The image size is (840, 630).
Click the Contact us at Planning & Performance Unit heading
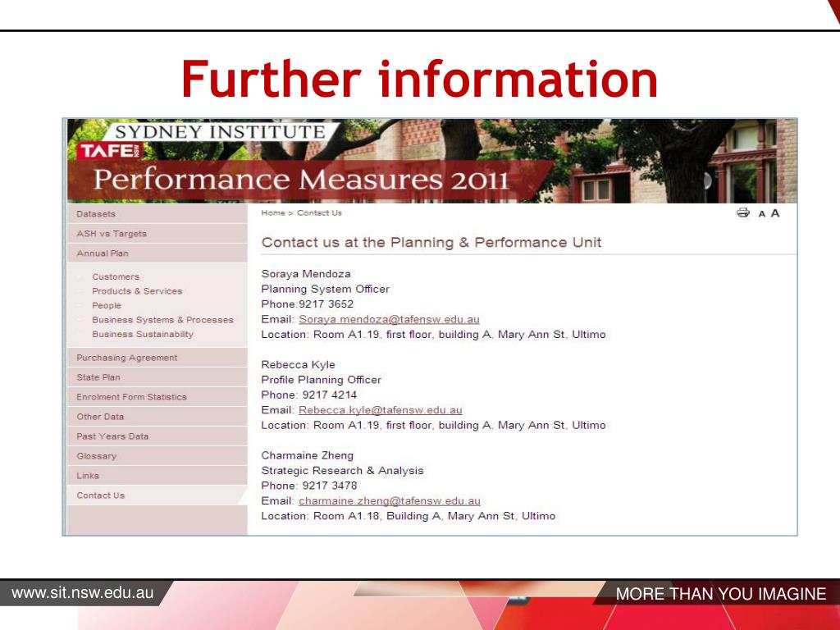point(431,243)
